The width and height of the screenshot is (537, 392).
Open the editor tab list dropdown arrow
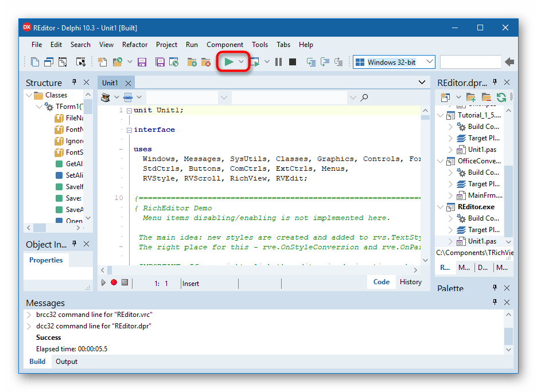[422, 82]
